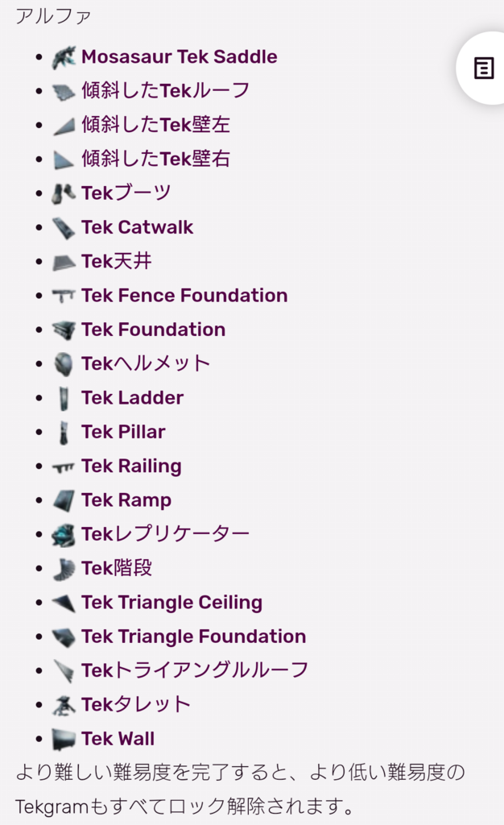504x825 pixels.
Task: Click the Mosasaur Tek Saddle icon
Action: [x=64, y=57]
